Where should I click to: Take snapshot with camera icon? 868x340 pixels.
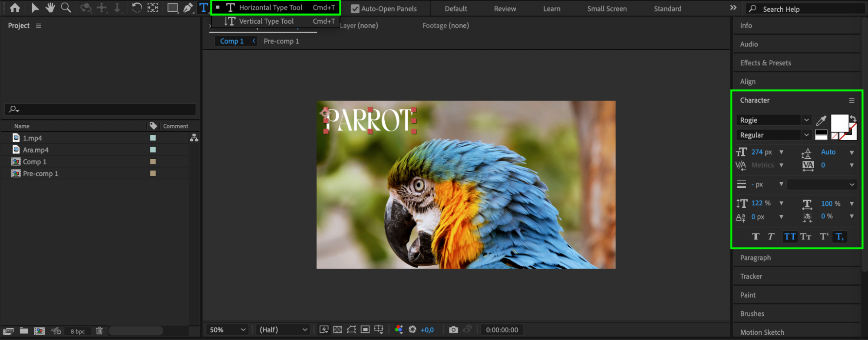(x=453, y=330)
